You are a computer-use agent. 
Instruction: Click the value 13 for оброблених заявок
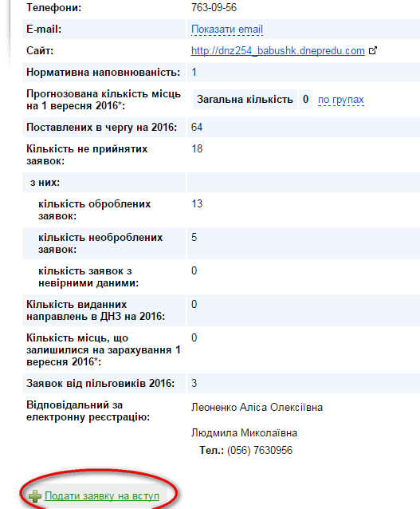197,204
